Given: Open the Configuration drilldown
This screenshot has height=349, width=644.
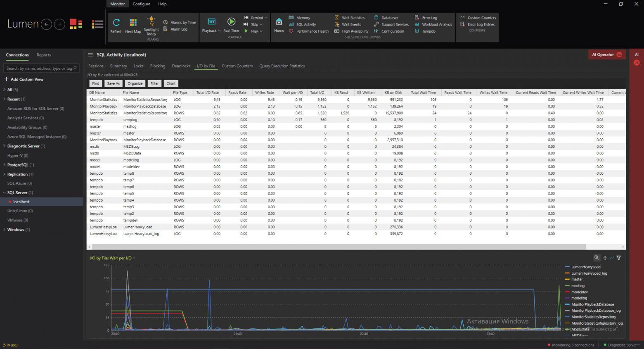Looking at the screenshot, I should (x=389, y=31).
